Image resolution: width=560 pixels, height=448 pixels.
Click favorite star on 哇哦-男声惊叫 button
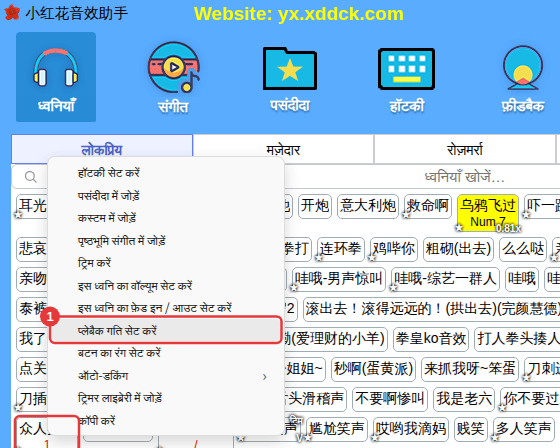pos(294,288)
